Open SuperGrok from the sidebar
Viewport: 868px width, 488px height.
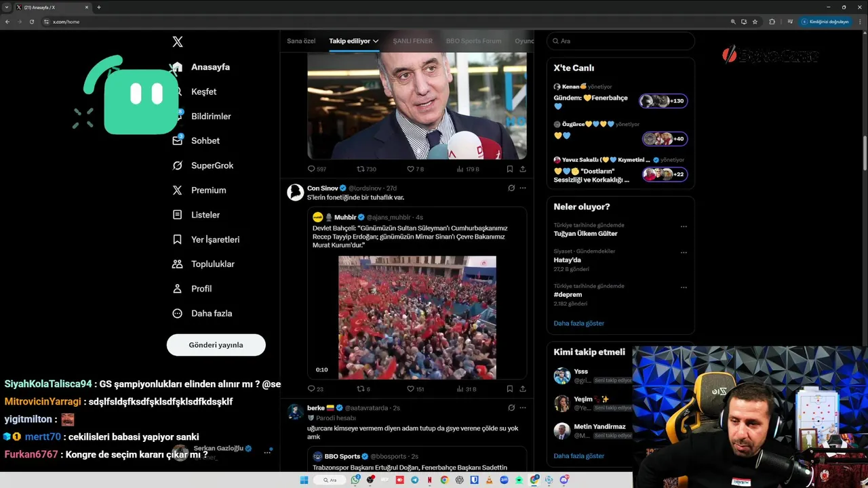pos(202,165)
